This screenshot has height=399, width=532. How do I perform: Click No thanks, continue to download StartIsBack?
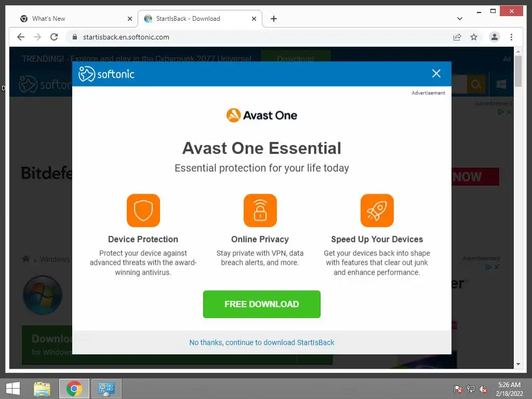tap(262, 342)
